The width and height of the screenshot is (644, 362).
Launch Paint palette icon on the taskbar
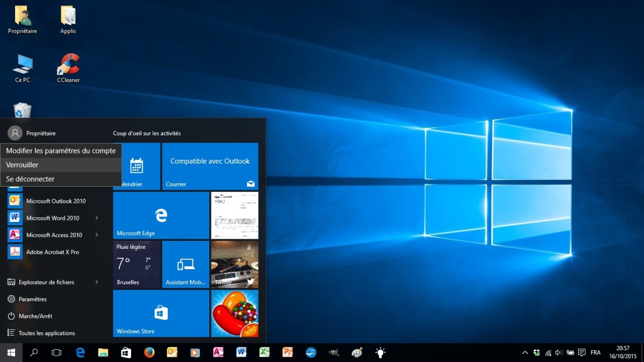click(357, 352)
